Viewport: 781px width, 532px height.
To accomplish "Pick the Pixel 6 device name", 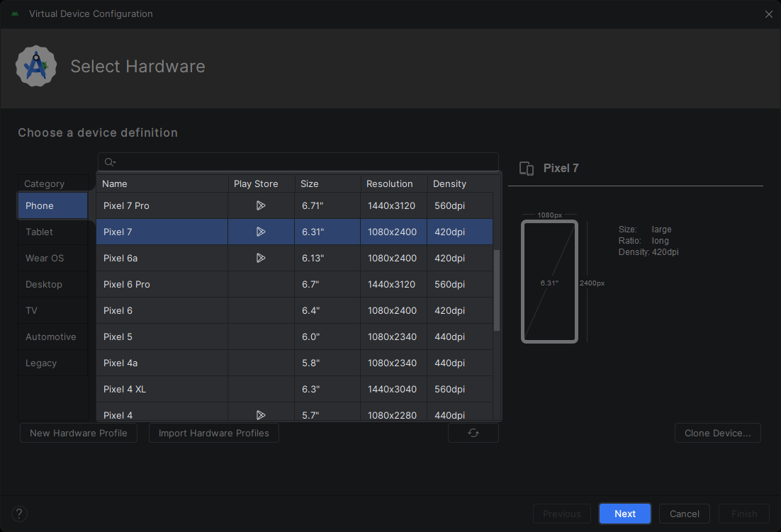I will click(118, 310).
